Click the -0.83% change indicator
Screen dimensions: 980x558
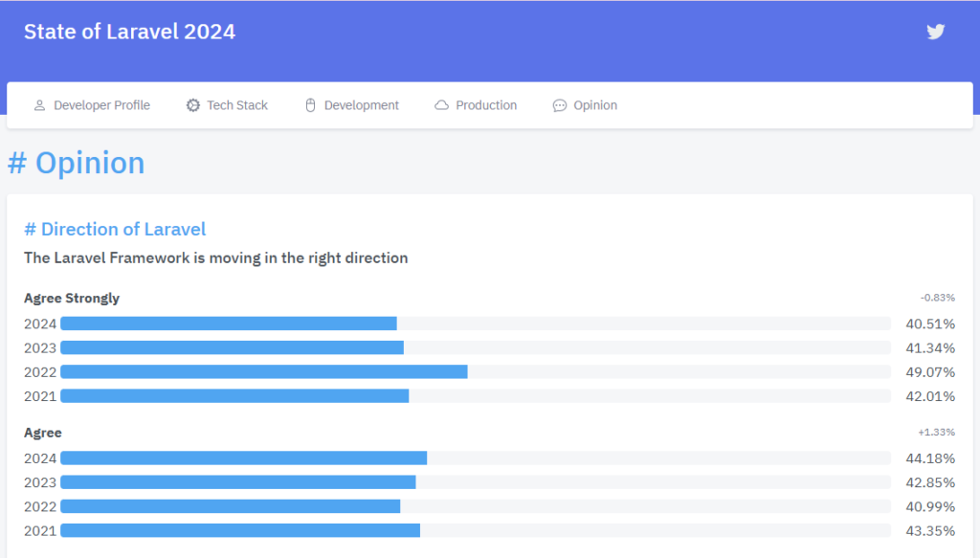tap(938, 298)
